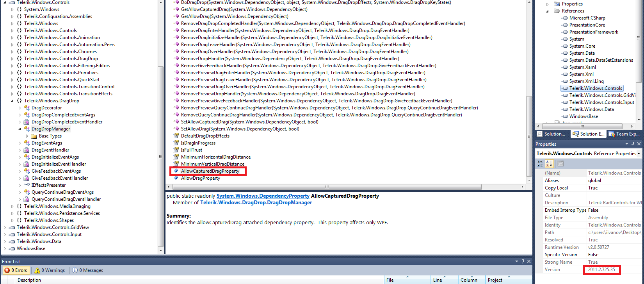Switch Properties grid to Categorized view
The image size is (644, 284).
(540, 164)
